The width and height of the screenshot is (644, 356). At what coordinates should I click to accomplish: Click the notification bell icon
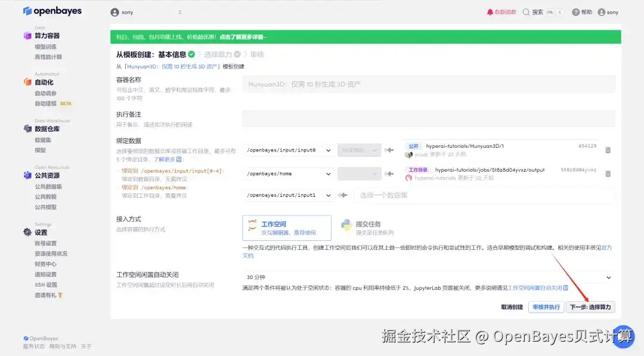490,13
